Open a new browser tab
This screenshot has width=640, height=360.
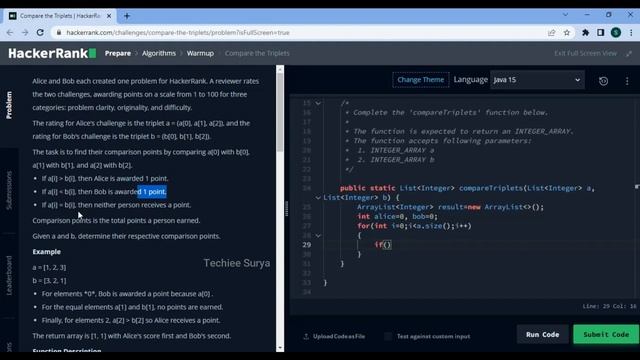127,16
